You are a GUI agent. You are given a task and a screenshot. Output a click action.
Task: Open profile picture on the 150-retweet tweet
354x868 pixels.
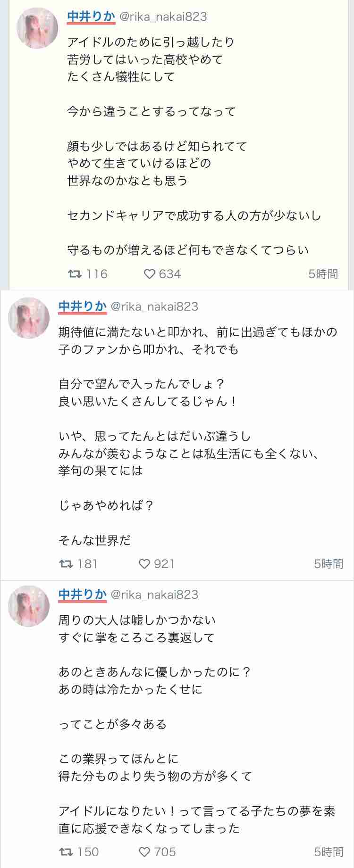point(29,606)
